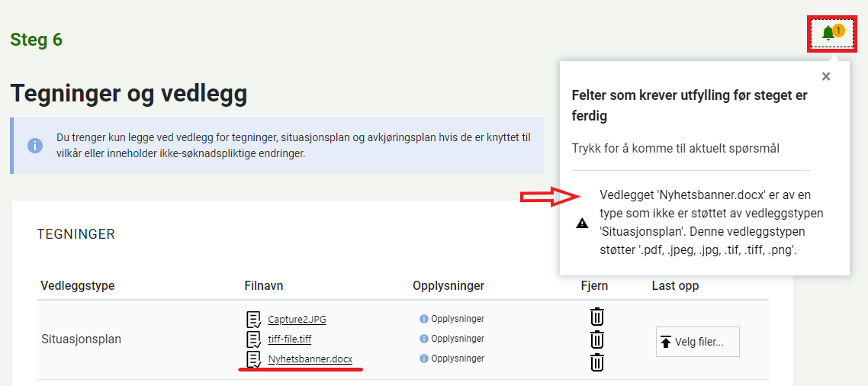This screenshot has height=386, width=868.
Task: Click document icon beside Capture2.JPG
Action: (253, 320)
